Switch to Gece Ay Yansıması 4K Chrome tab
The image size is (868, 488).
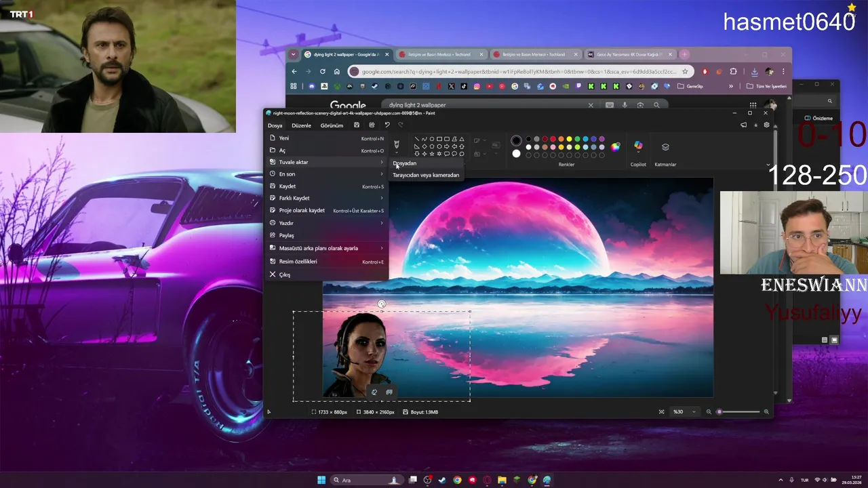[630, 54]
